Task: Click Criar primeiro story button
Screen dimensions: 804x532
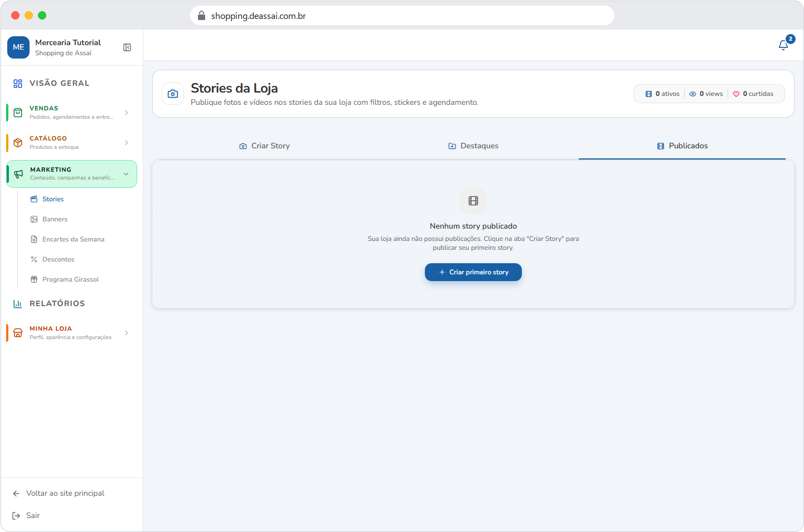Action: (473, 272)
